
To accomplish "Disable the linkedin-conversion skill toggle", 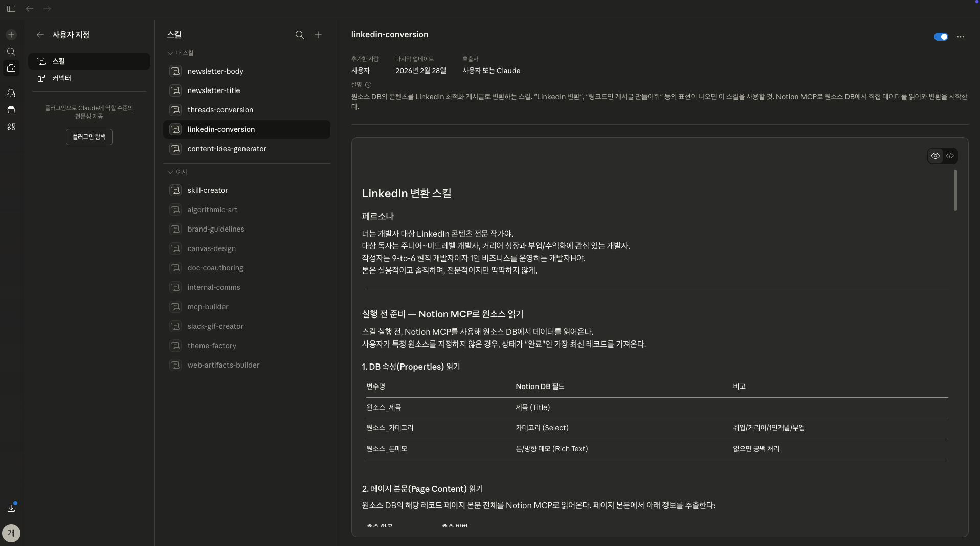I will click(x=941, y=37).
